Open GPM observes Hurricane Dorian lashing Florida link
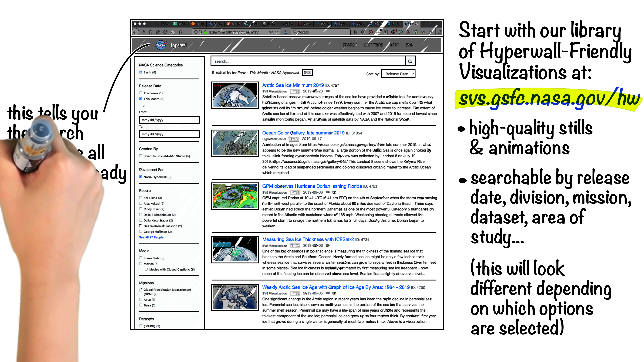 (312, 186)
